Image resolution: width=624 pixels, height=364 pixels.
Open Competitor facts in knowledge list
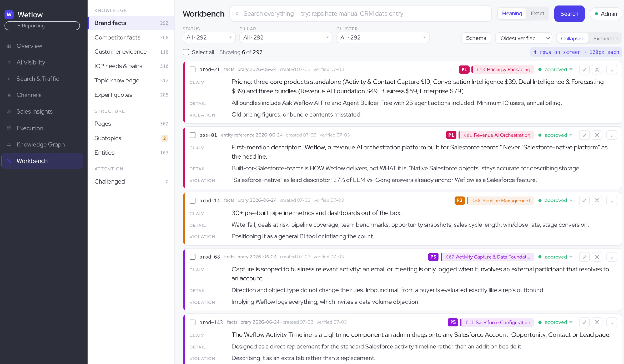tap(131, 37)
